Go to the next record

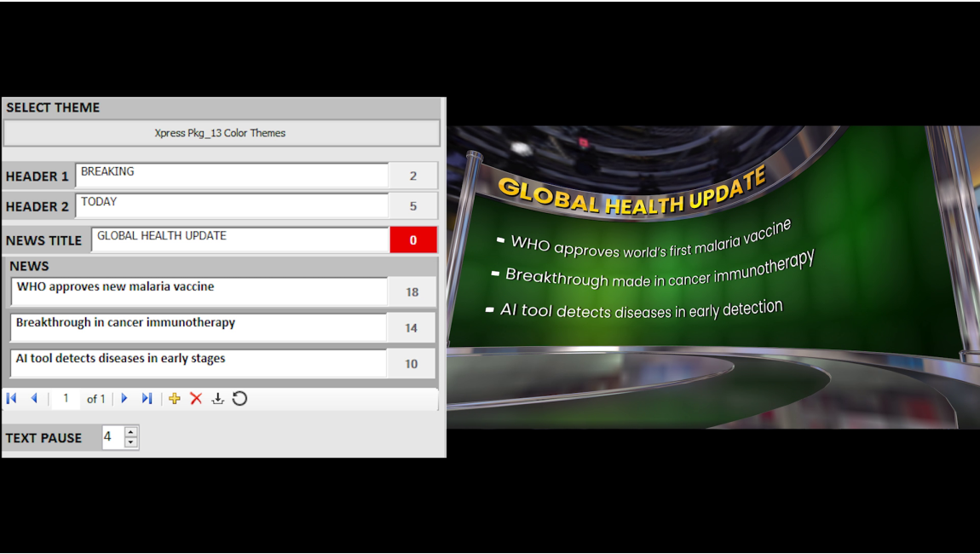coord(124,399)
